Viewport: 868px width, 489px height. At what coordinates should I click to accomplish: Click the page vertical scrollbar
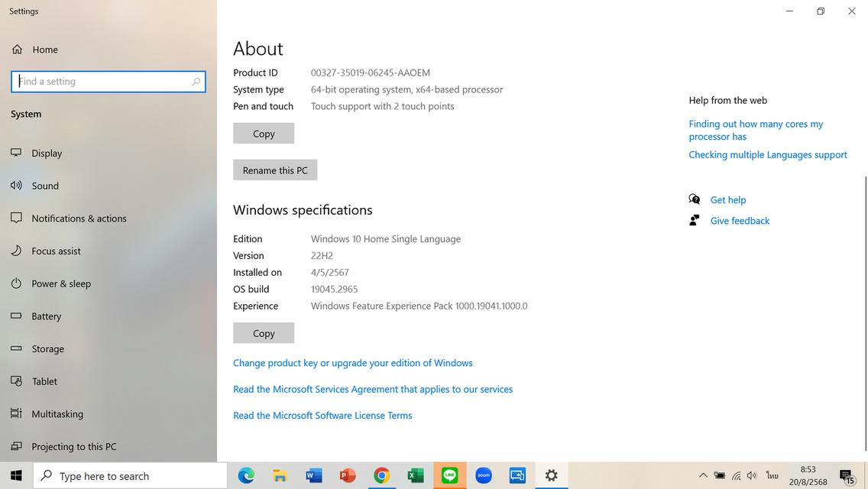pyautogui.click(x=865, y=313)
